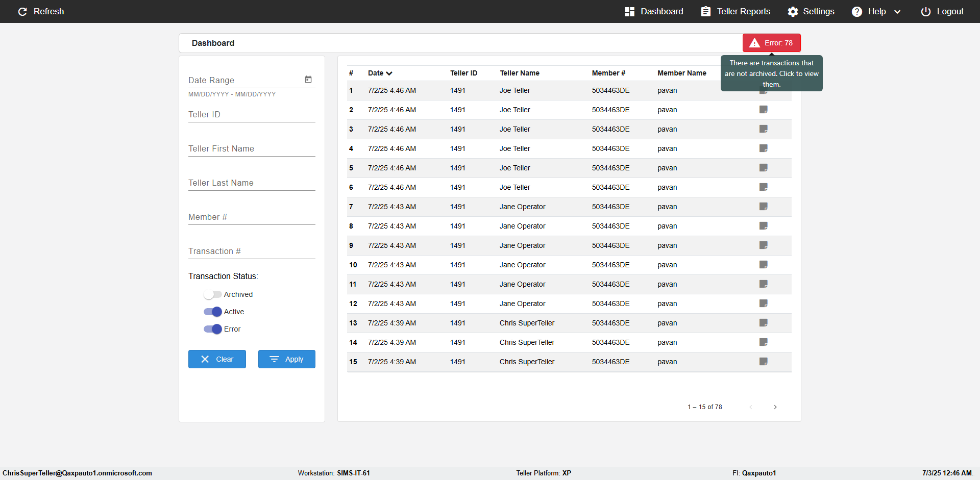
Task: Click the 7/2/25 4:43 AM date in row 10
Action: [x=392, y=265]
